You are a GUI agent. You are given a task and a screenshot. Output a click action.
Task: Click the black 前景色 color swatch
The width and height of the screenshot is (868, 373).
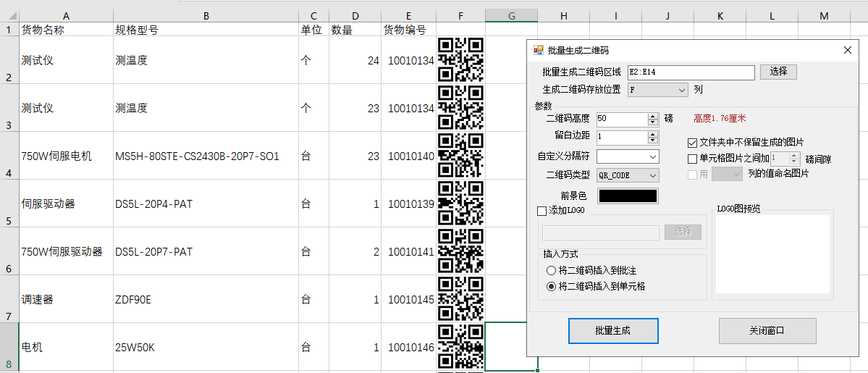(628, 196)
